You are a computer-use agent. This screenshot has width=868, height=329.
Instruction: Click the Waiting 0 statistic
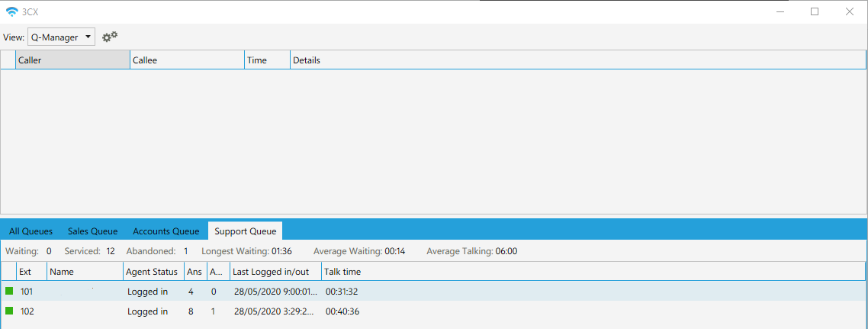coord(29,251)
